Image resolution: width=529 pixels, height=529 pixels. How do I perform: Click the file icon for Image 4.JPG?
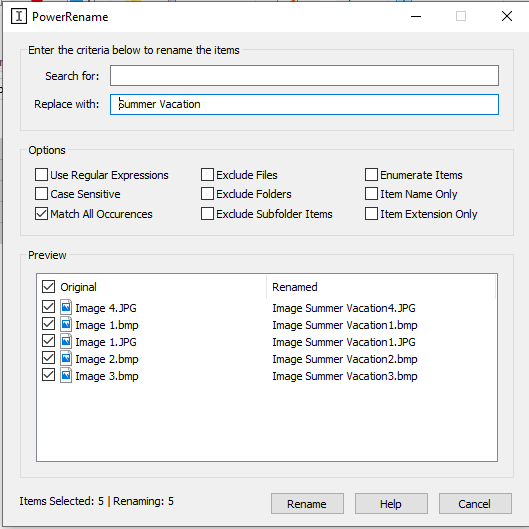point(66,307)
